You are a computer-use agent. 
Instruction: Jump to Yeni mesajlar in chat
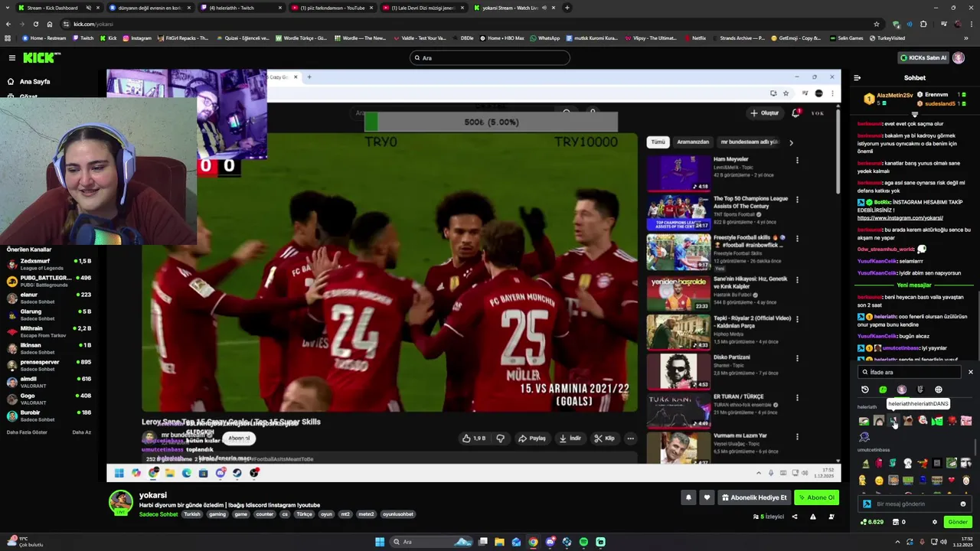pos(914,285)
